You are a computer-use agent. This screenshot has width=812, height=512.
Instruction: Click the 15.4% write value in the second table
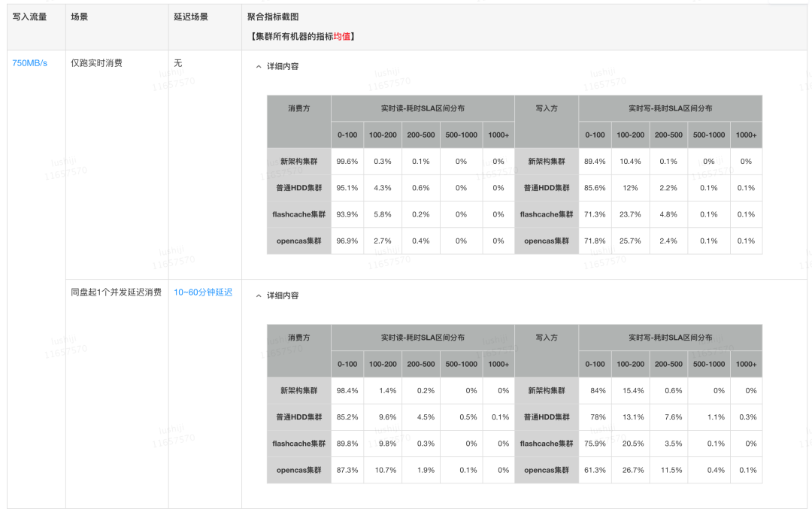coord(633,391)
